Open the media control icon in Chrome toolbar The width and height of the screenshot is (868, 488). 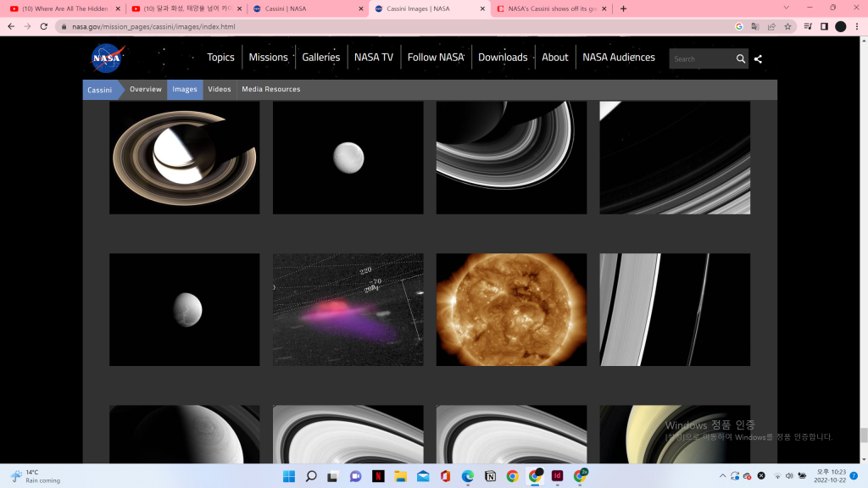[x=808, y=26]
